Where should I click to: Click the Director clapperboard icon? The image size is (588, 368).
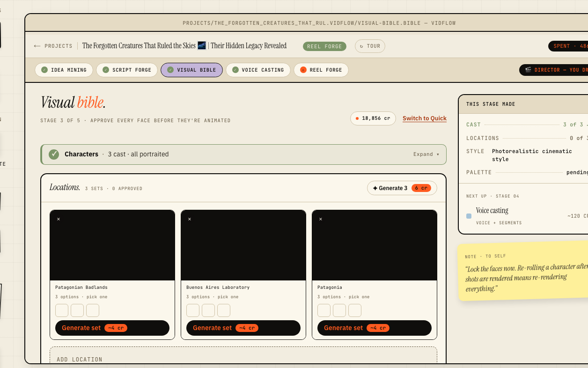click(528, 70)
